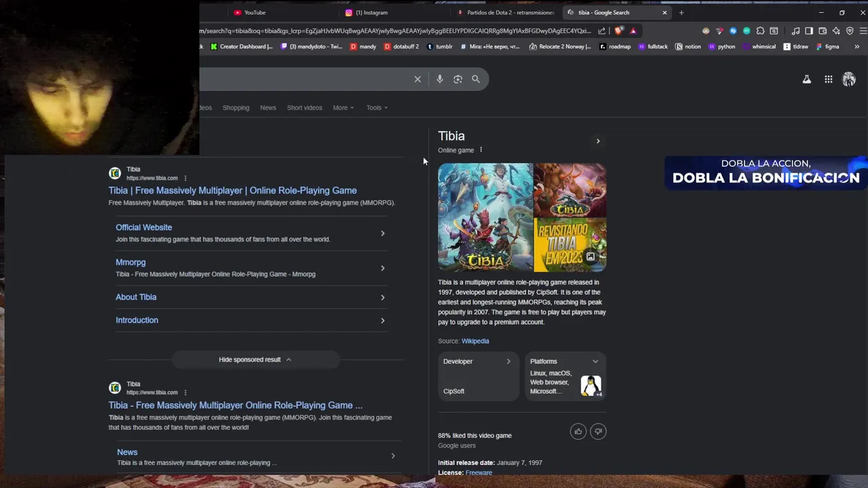Open the Revisitando Tibia em 2023 thumbnail

point(570,245)
